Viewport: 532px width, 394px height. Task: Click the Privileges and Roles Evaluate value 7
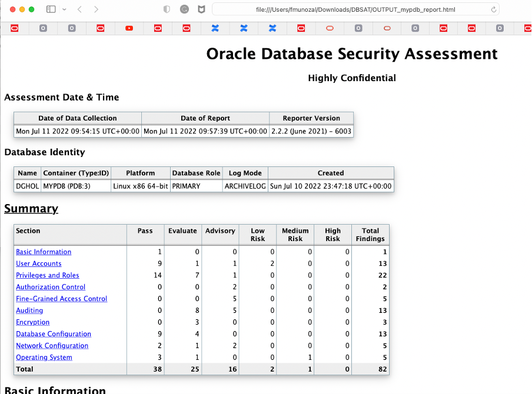[197, 275]
